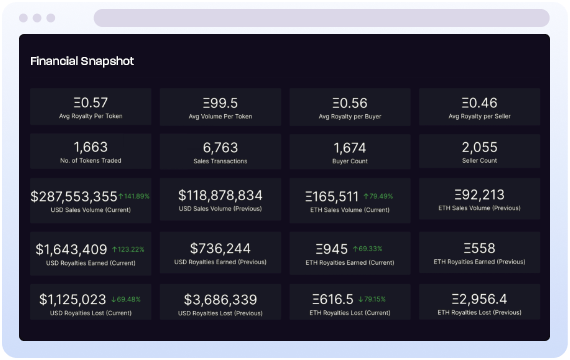The width and height of the screenshot is (570, 360).
Task: Open ETH Royalties Lost (Previous) card
Action: [x=479, y=302]
